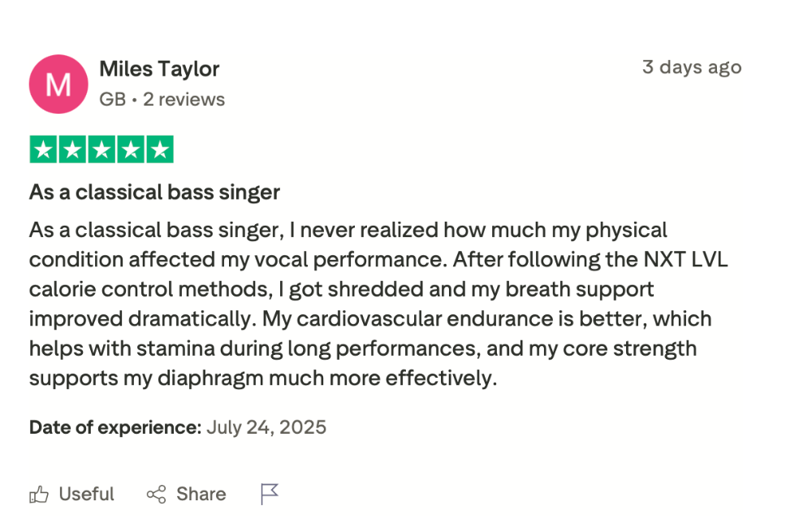Open reviewer profile Miles Taylor
Viewport: 812px width, 532px height.
159,69
